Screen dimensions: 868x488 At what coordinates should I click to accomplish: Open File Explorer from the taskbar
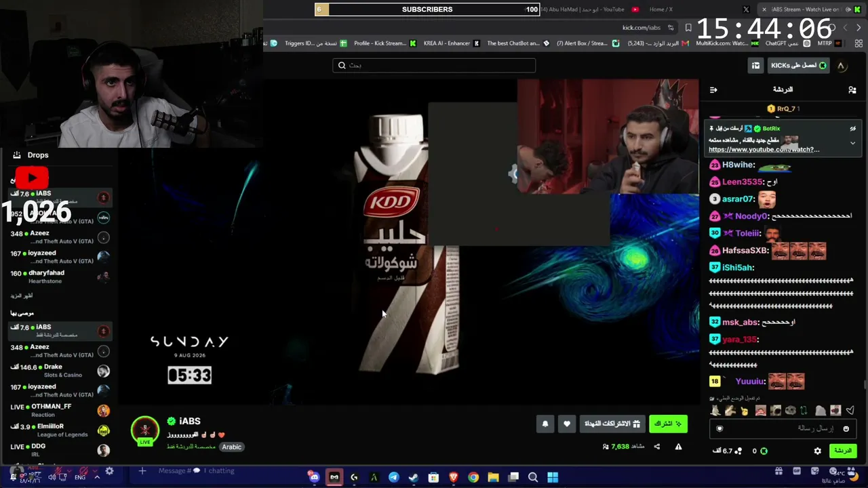click(x=493, y=477)
